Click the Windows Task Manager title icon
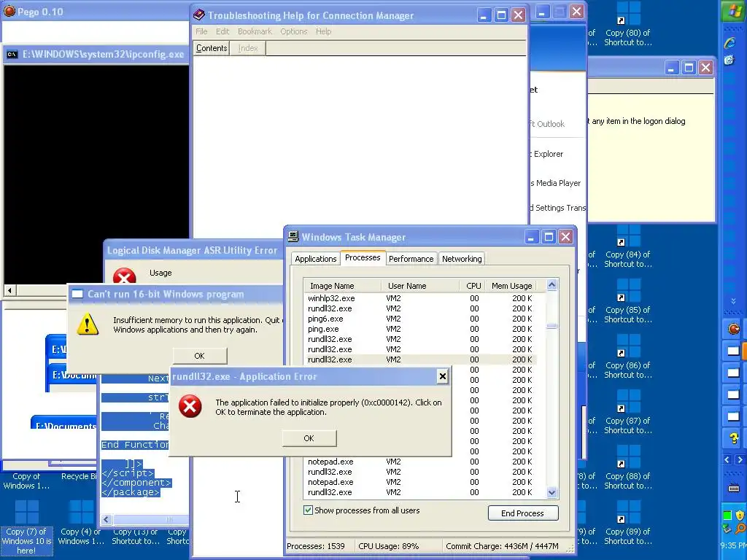Screen dimensions: 747x560 (293, 237)
